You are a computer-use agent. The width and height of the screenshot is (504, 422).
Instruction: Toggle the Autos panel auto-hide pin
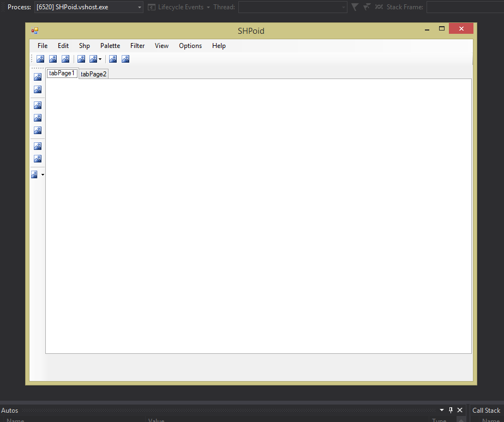click(x=451, y=410)
